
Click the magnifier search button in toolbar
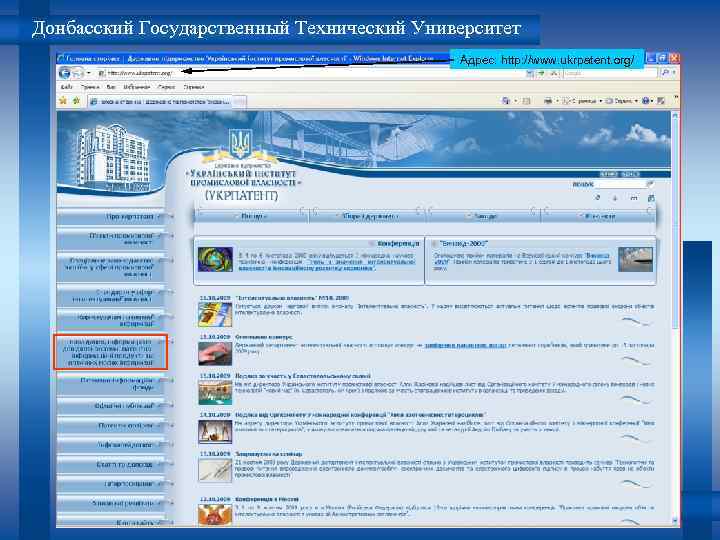pyautogui.click(x=664, y=73)
